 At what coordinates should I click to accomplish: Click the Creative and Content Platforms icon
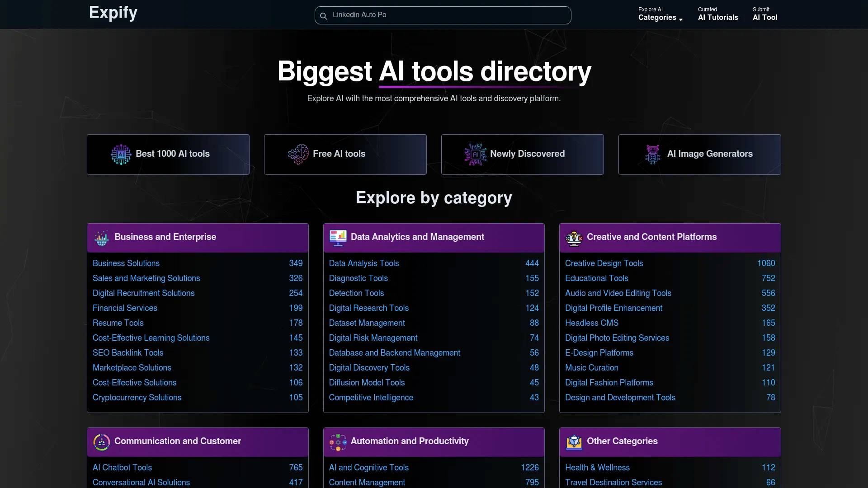point(574,238)
